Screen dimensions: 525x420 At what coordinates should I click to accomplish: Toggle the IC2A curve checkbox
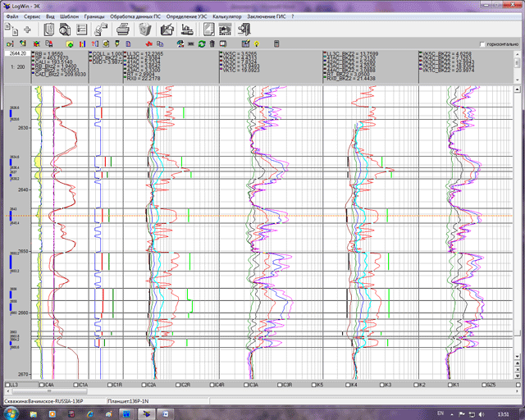pos(144,385)
